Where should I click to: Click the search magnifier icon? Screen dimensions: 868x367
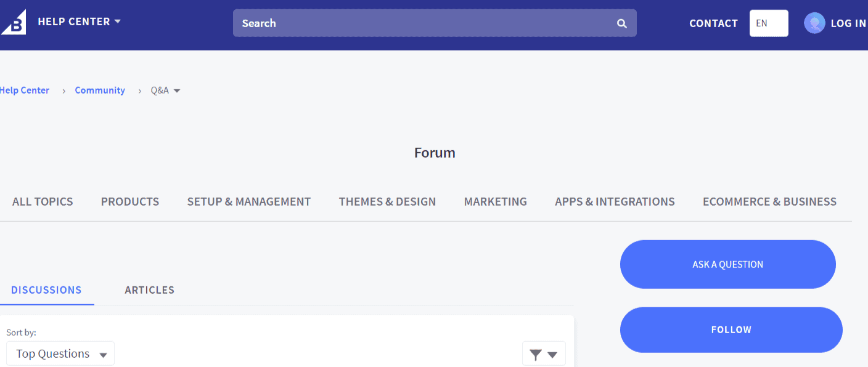point(621,23)
